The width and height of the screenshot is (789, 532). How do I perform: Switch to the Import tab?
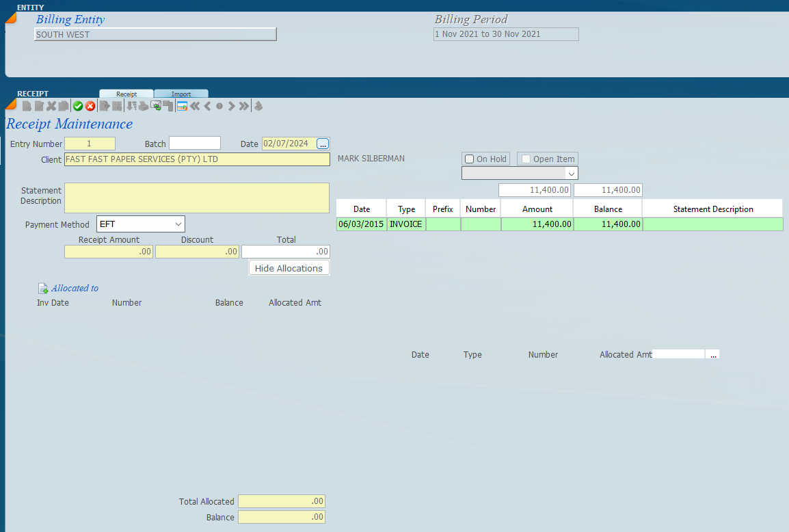[x=181, y=94]
